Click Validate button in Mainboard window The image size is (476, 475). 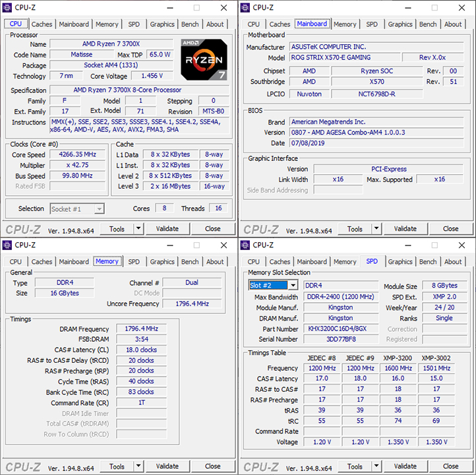(x=405, y=229)
